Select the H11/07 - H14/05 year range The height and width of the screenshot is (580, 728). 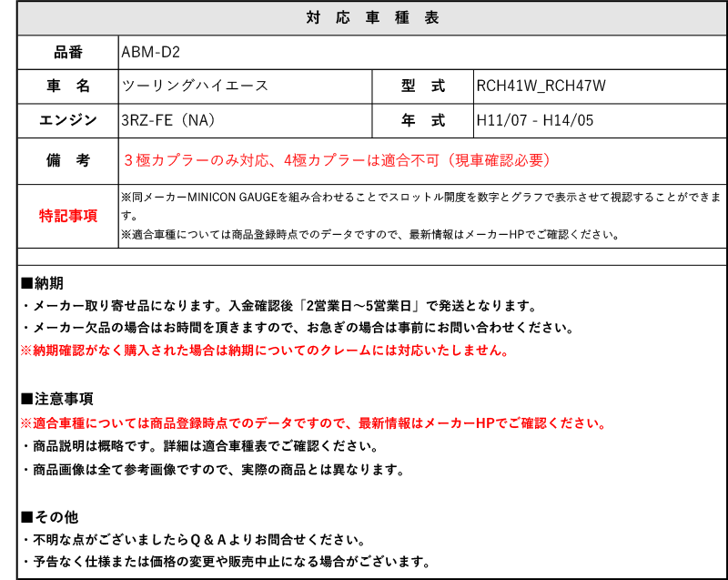coord(536,119)
